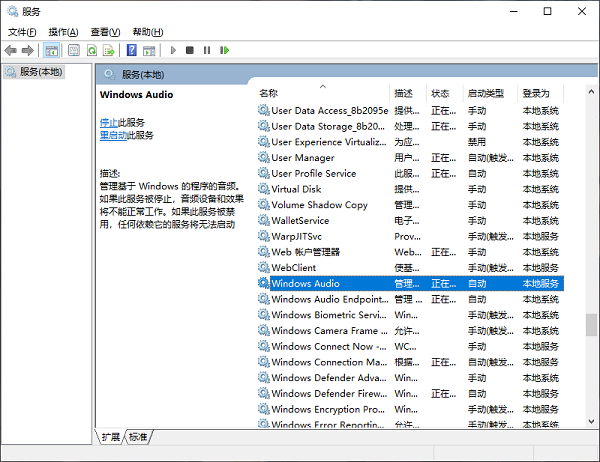This screenshot has width=600, height=462.
Task: Toggle the show/hide console tree icon
Action: point(52,50)
